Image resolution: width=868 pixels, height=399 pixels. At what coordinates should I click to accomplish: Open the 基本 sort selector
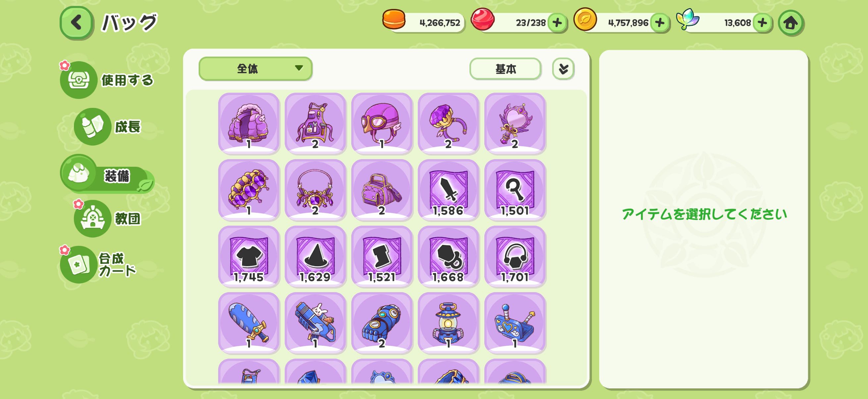click(506, 69)
